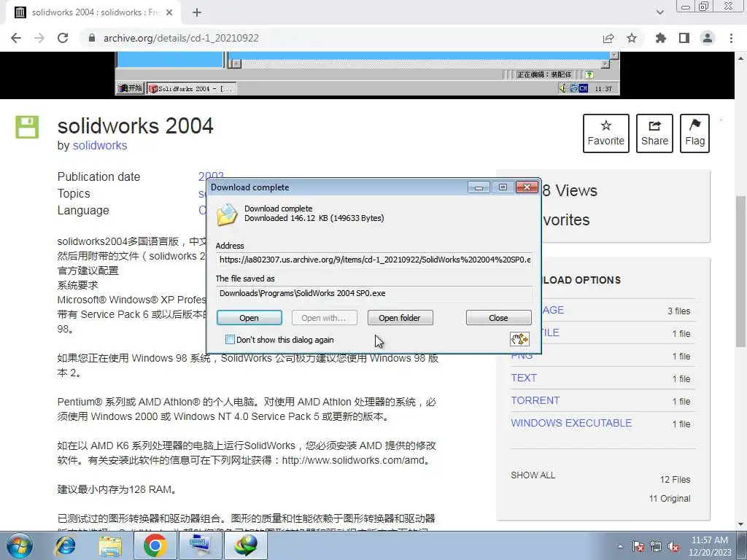
Task: Bookmark page with the star icon
Action: pos(632,38)
